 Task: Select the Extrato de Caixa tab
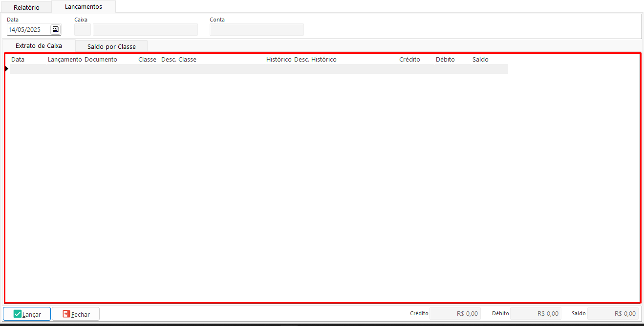[39, 46]
